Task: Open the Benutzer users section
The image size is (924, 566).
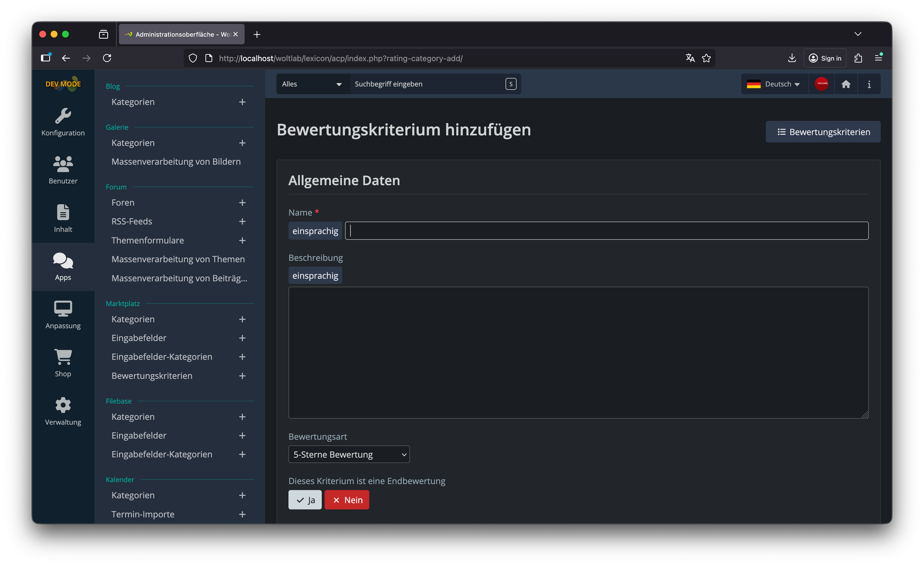Action: coord(63,170)
